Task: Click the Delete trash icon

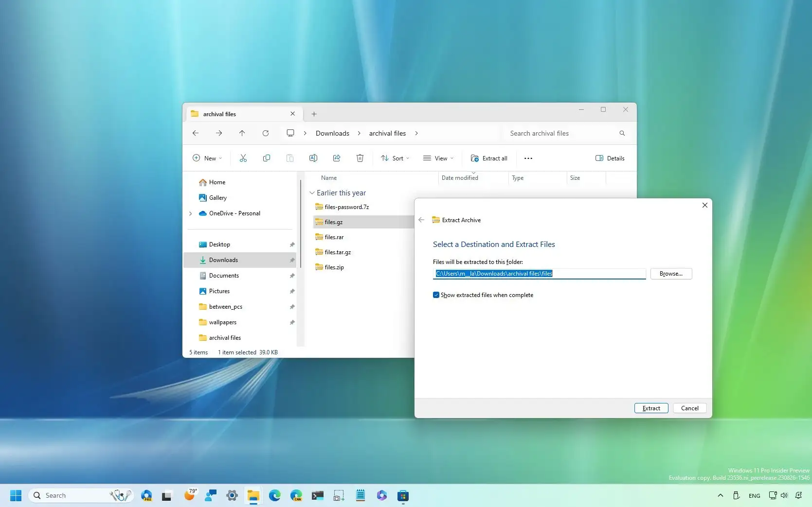Action: [360, 158]
